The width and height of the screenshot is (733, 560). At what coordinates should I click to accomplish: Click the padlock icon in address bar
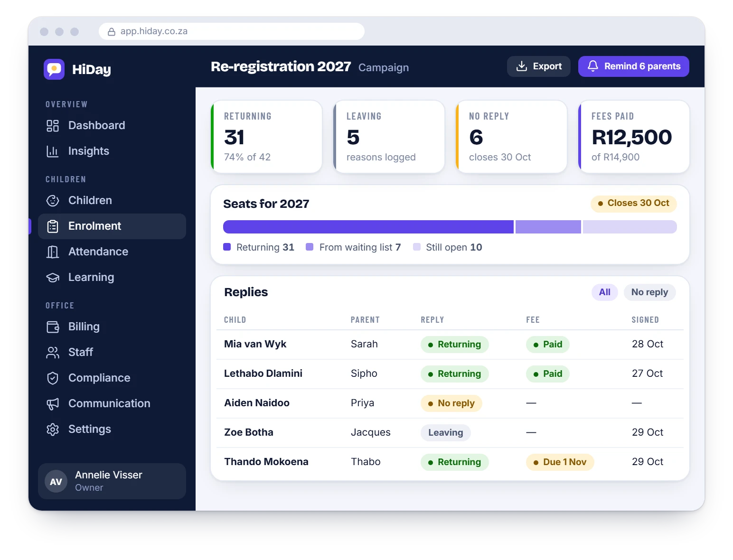tap(112, 32)
